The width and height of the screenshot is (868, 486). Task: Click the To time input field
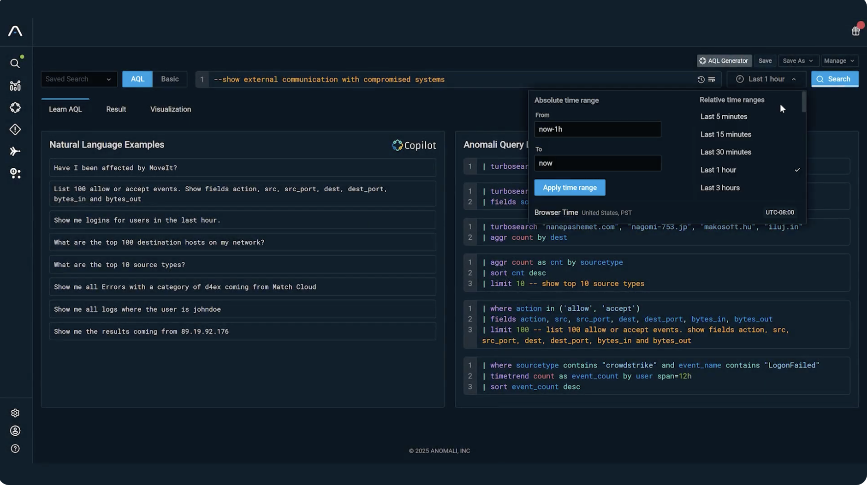coord(597,163)
